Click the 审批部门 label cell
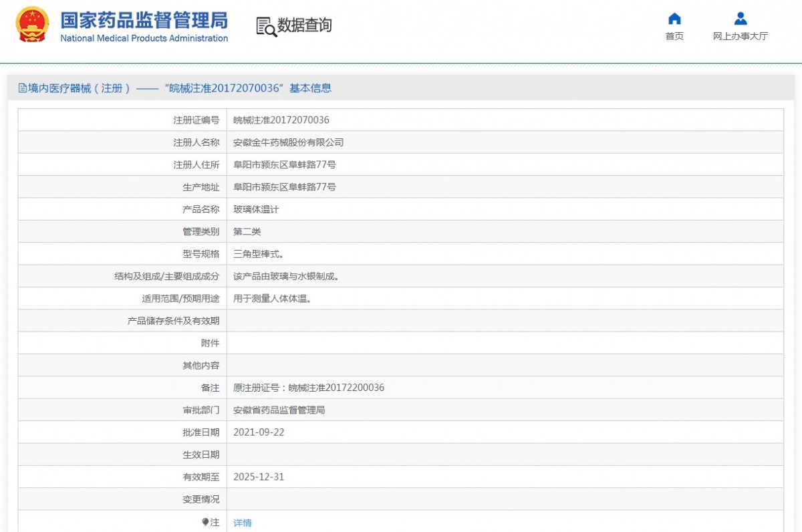The width and height of the screenshot is (802, 532). click(x=122, y=410)
